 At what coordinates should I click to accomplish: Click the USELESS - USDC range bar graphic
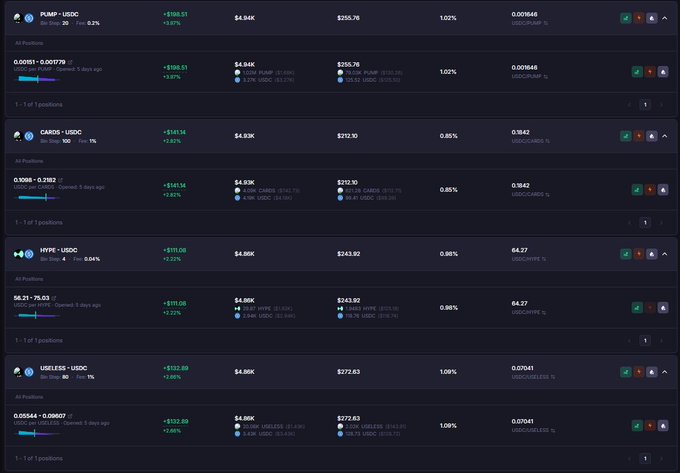(37, 433)
